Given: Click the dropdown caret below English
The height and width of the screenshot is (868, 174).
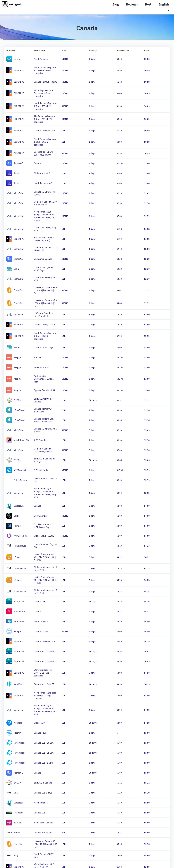Looking at the screenshot, I should point(168,10).
